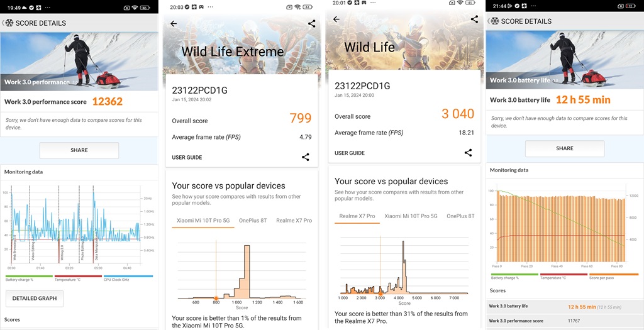Tap share icon atop Wild Life Extreme

pos(312,24)
